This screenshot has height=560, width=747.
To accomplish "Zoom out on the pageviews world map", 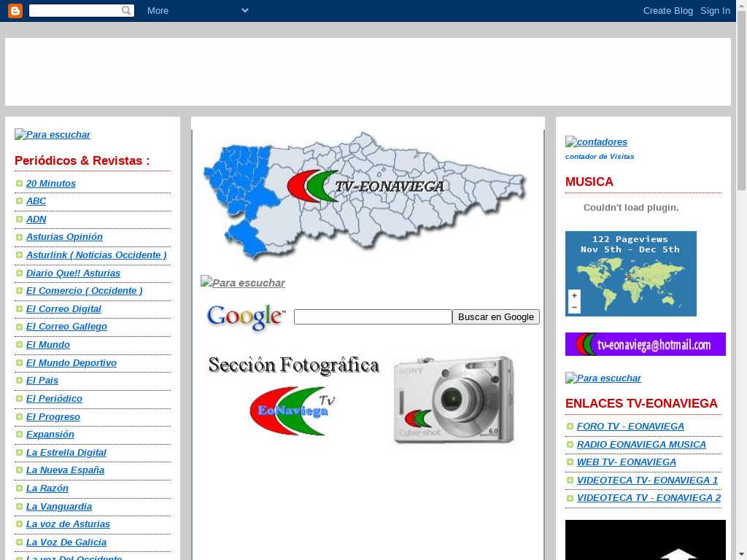I will coord(575,308).
